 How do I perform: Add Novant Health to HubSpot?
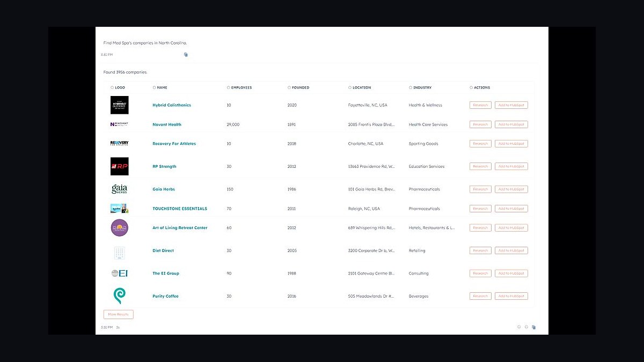point(511,124)
